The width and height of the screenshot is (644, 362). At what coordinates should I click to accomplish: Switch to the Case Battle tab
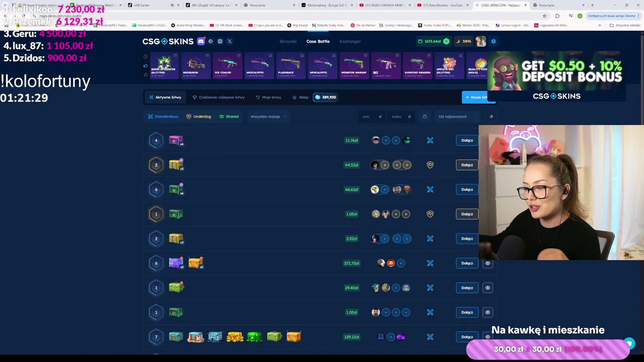[x=318, y=41]
